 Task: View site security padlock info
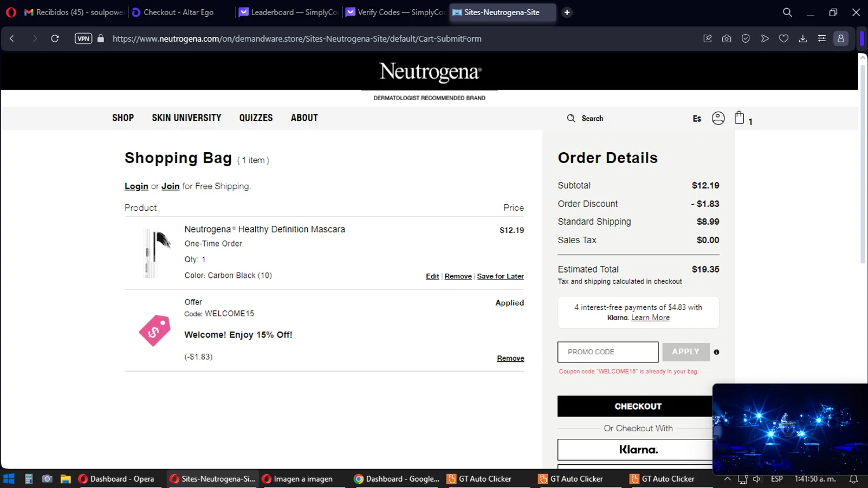coord(101,39)
